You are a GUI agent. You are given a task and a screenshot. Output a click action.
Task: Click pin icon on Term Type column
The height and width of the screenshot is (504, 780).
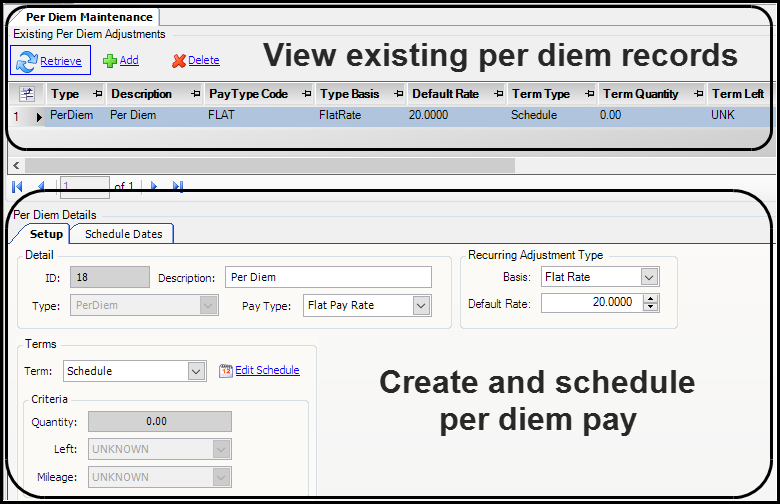pos(589,94)
